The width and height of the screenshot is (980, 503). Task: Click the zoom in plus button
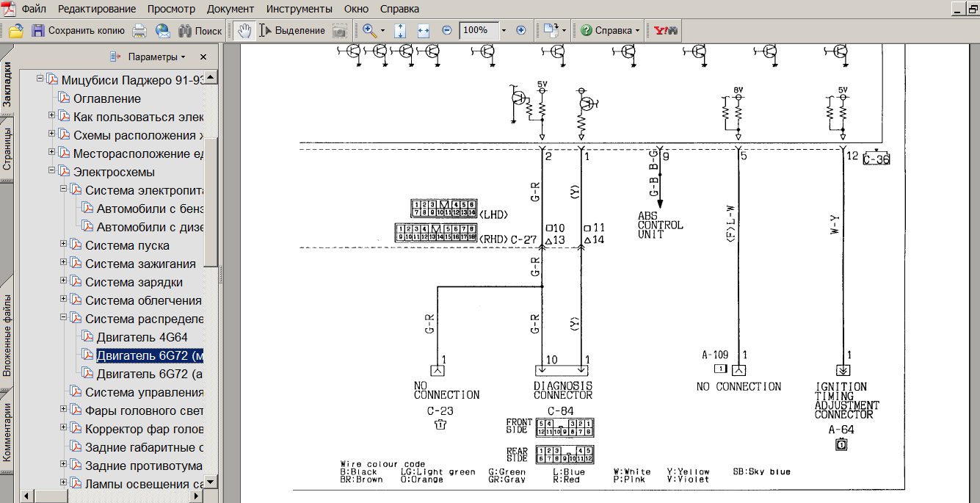(x=521, y=31)
